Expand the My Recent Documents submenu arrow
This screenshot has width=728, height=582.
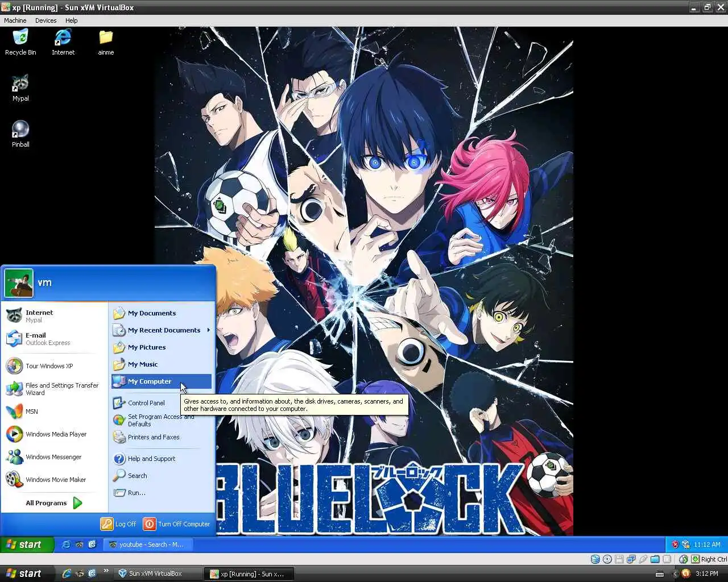209,330
